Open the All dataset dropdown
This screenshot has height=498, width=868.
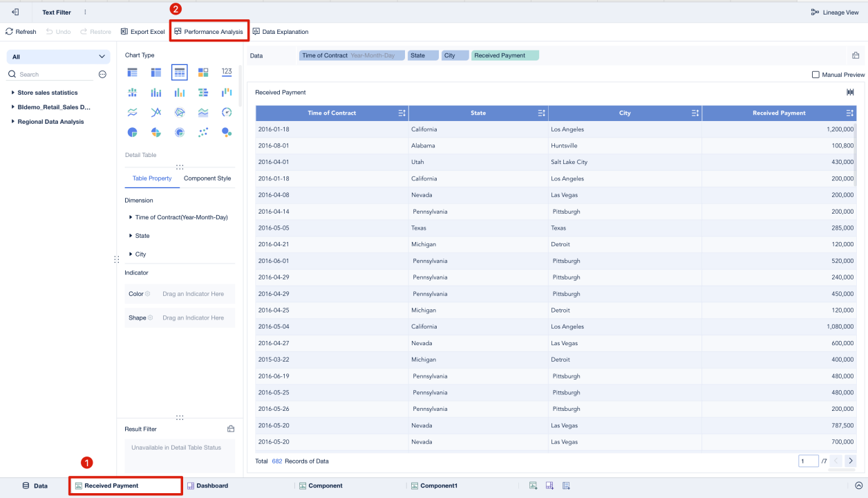click(58, 56)
